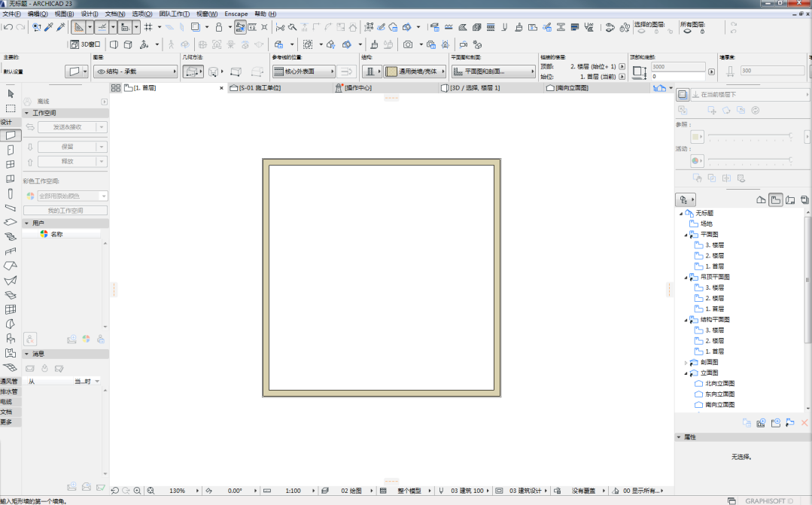The height and width of the screenshot is (505, 812).
Task: Select the Marquee tool
Action: (11, 108)
